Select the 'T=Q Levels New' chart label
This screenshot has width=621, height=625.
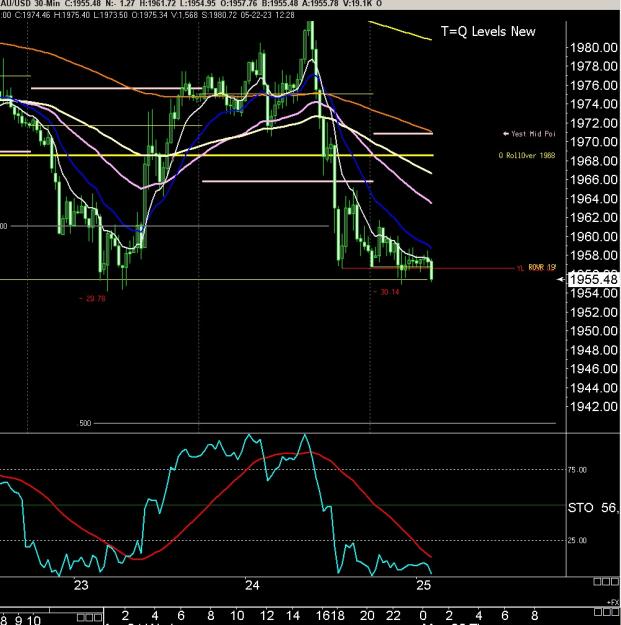488,31
